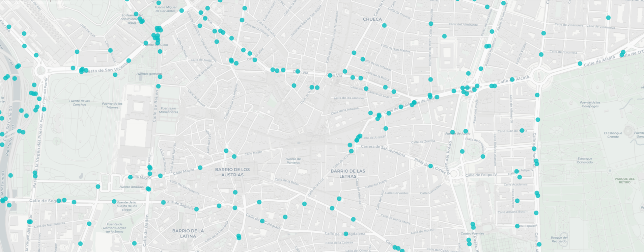The width and height of the screenshot is (644, 252).
Task: Click the Fuente de los Galápagos label
Action: [590, 104]
